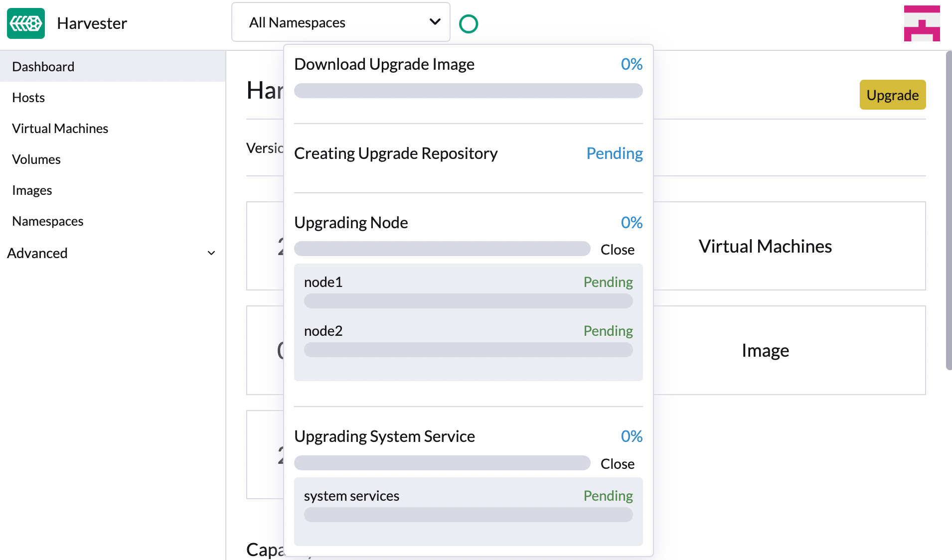
Task: Click the Pending status next to node1
Action: 608,281
